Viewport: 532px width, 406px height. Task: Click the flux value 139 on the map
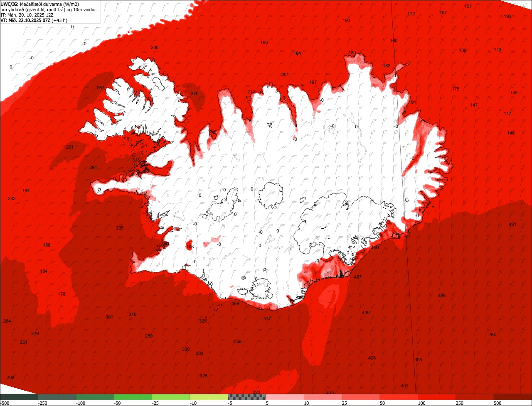463,50
